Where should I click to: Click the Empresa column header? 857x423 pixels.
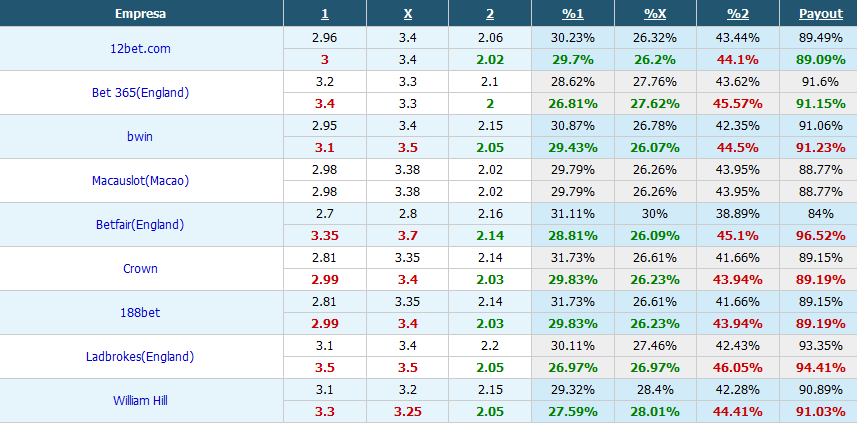140,14
